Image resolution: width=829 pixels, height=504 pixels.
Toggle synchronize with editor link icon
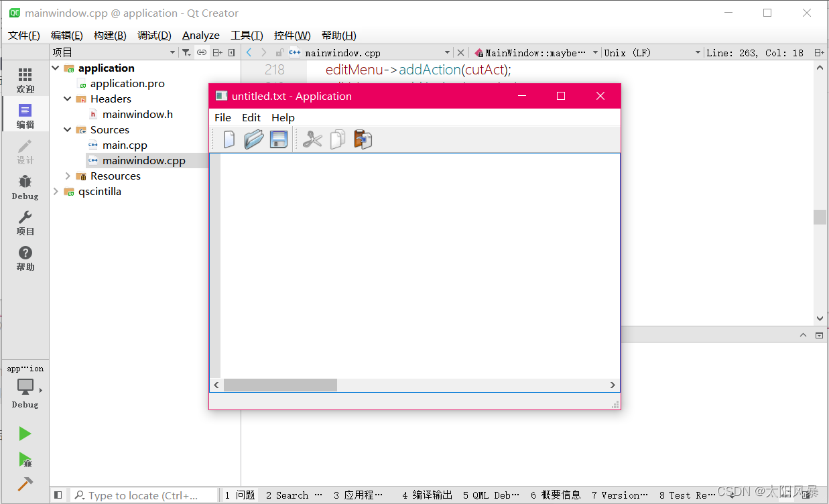(202, 52)
